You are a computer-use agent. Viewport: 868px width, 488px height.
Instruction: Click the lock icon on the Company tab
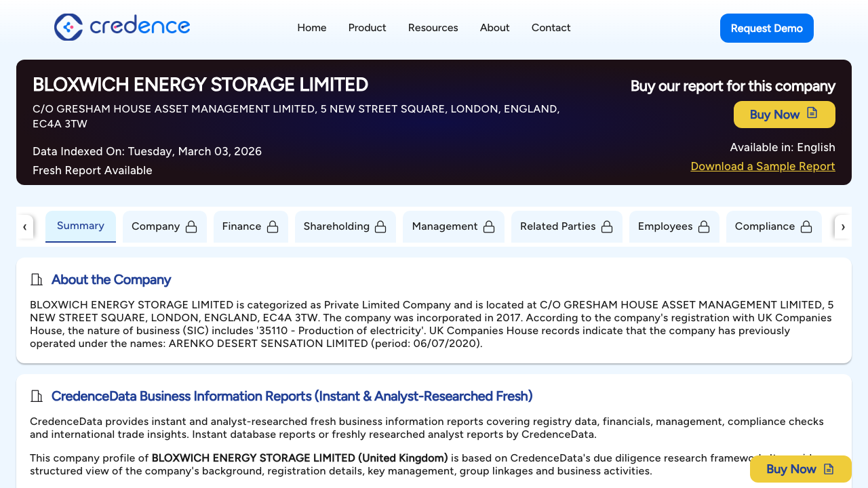point(193,227)
